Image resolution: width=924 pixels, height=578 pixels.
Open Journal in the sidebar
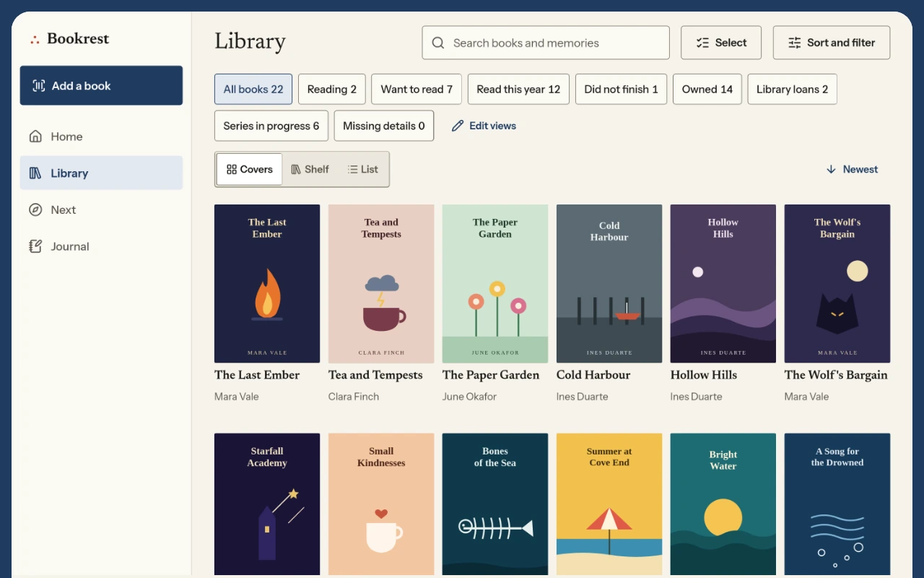[x=101, y=246]
